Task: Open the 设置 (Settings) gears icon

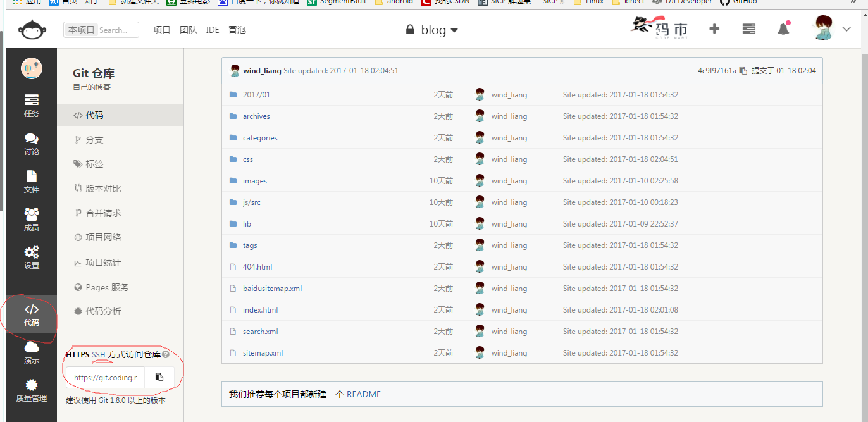Action: [x=32, y=257]
